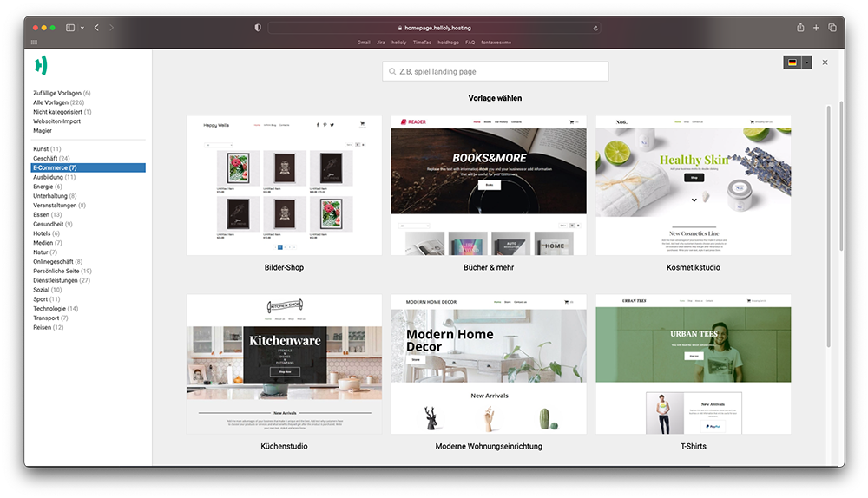Click the address bar homepage.helloly.hosting
Screen dimensions: 868x498
[x=435, y=28]
